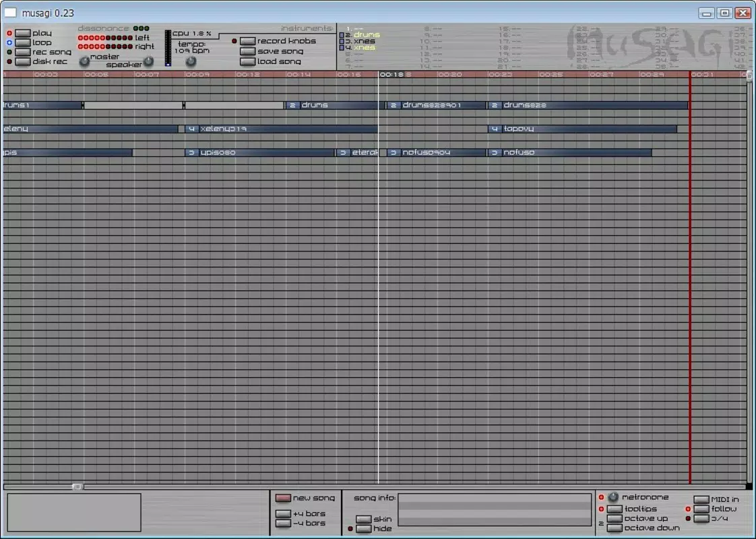The height and width of the screenshot is (539, 756).
Task: Select the first light-grey block after drums1
Action: tap(133, 105)
